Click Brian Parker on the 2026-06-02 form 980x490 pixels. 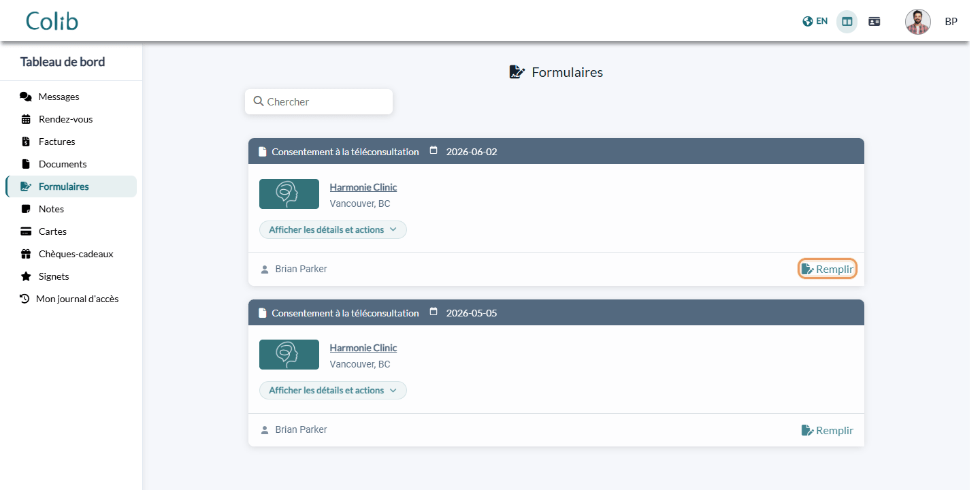(x=301, y=269)
